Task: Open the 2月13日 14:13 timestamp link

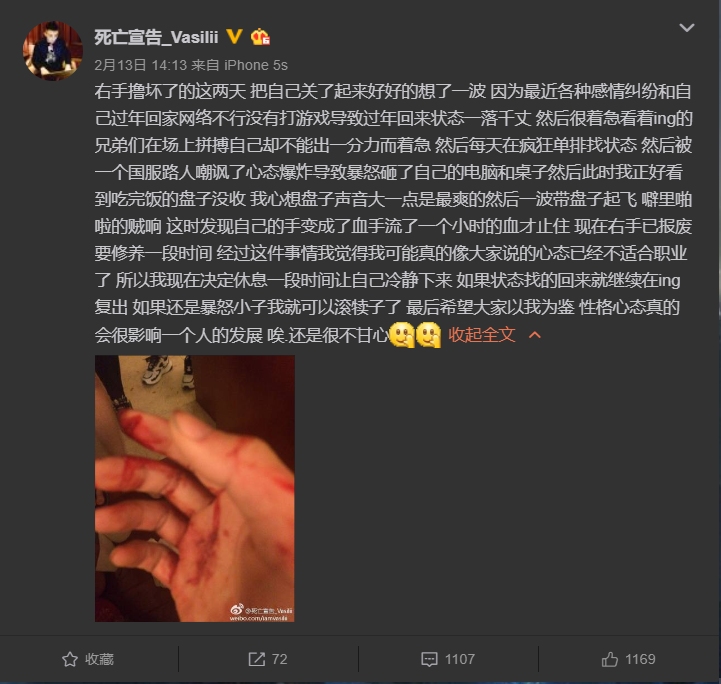Action: coord(141,65)
